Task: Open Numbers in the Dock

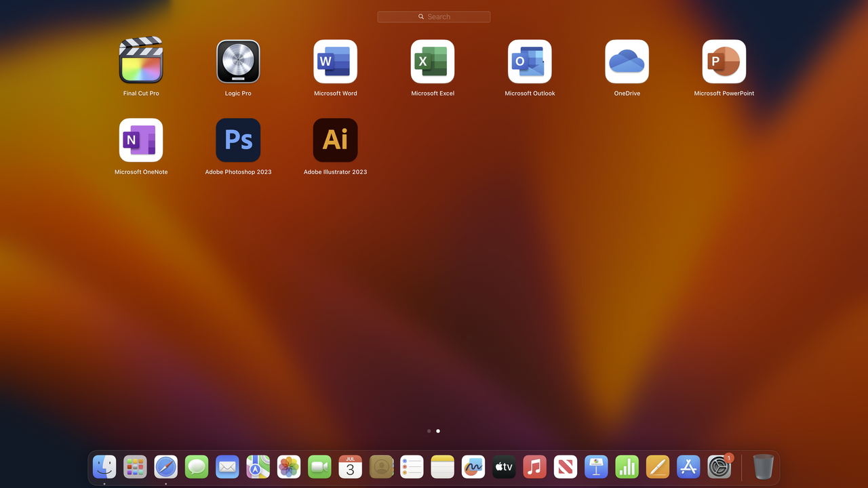Action: pos(627,467)
